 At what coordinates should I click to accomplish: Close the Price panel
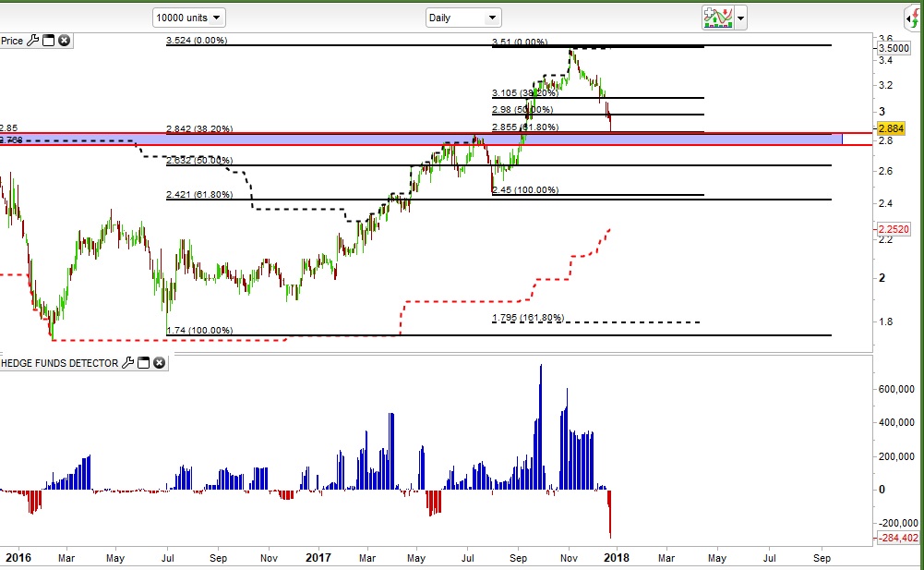pyautogui.click(x=65, y=40)
